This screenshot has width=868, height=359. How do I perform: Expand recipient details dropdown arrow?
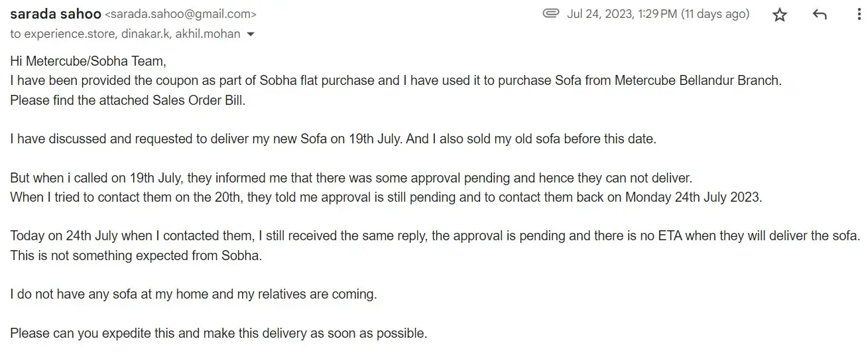pos(251,34)
